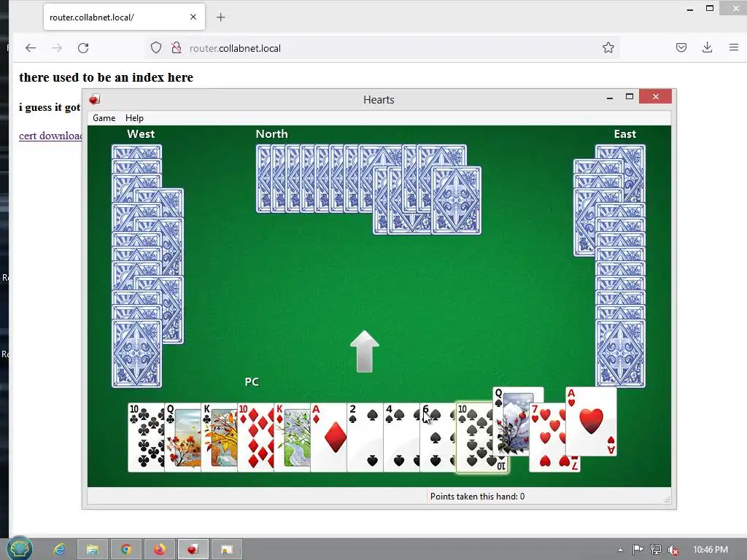
Task: Minimize the Firefox window
Action: pos(690,9)
